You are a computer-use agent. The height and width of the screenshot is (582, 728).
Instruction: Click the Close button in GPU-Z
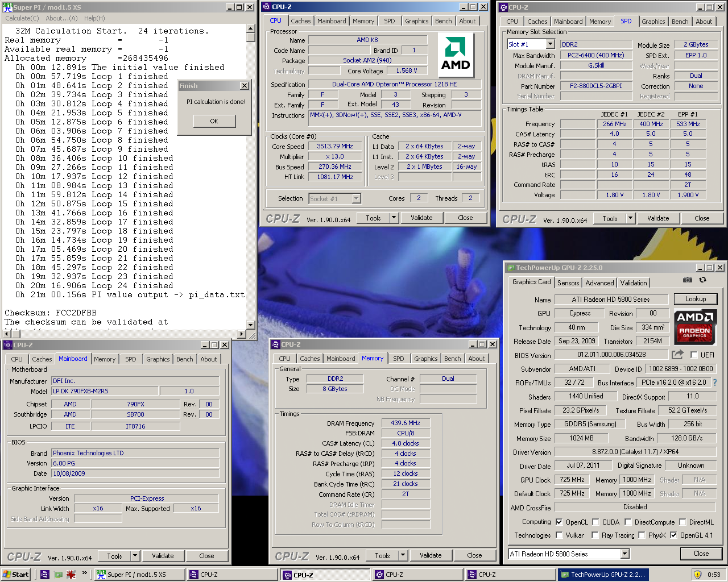(701, 554)
